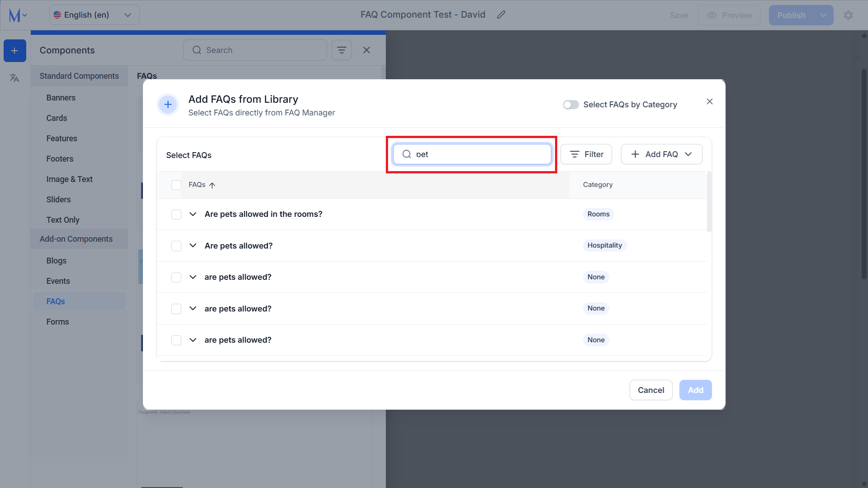868x488 pixels.
Task: Click the sort arrow next to FAQs column
Action: click(x=212, y=185)
